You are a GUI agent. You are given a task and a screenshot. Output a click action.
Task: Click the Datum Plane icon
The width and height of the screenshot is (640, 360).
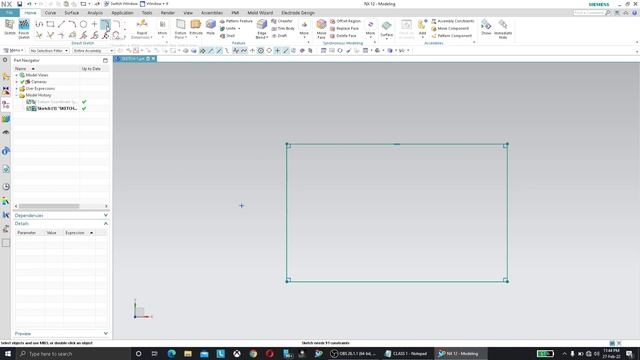tap(180, 24)
